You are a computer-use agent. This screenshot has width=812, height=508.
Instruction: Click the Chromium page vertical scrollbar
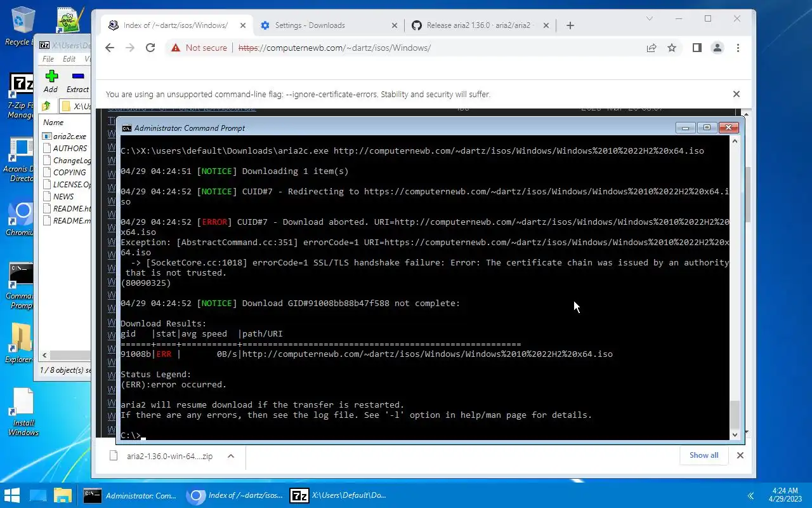point(747,194)
